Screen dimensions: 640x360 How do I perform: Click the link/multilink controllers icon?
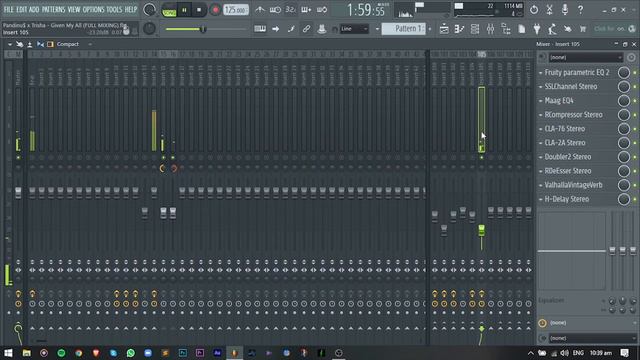tap(306, 29)
